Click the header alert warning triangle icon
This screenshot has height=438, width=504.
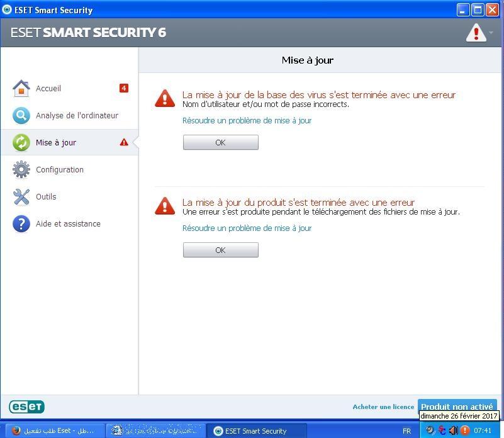point(476,33)
